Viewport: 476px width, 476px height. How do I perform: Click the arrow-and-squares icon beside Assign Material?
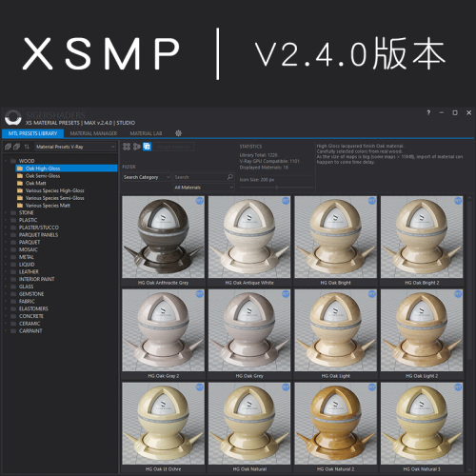coord(137,147)
